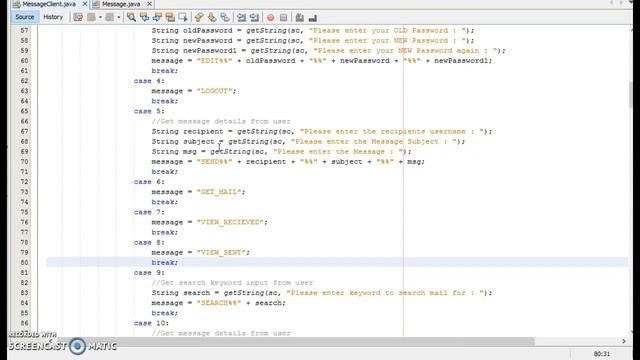Click Toggle Bookmark icon

[x=225, y=18]
